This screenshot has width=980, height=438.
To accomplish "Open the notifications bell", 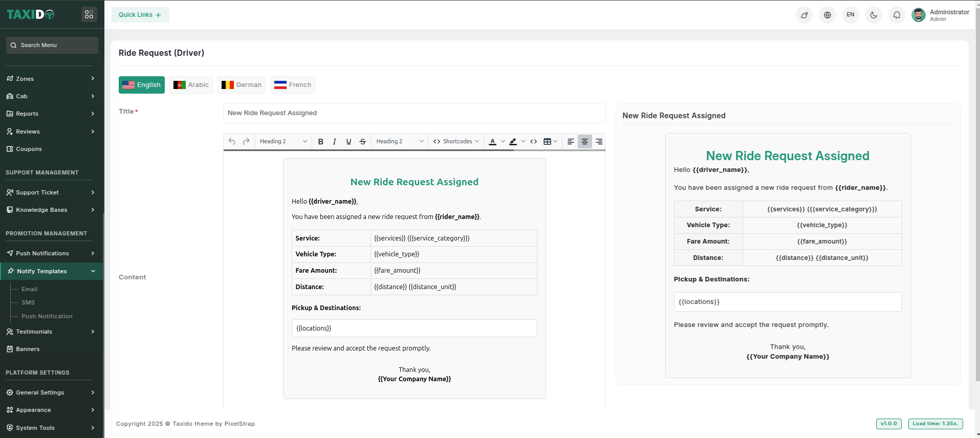I will (897, 15).
